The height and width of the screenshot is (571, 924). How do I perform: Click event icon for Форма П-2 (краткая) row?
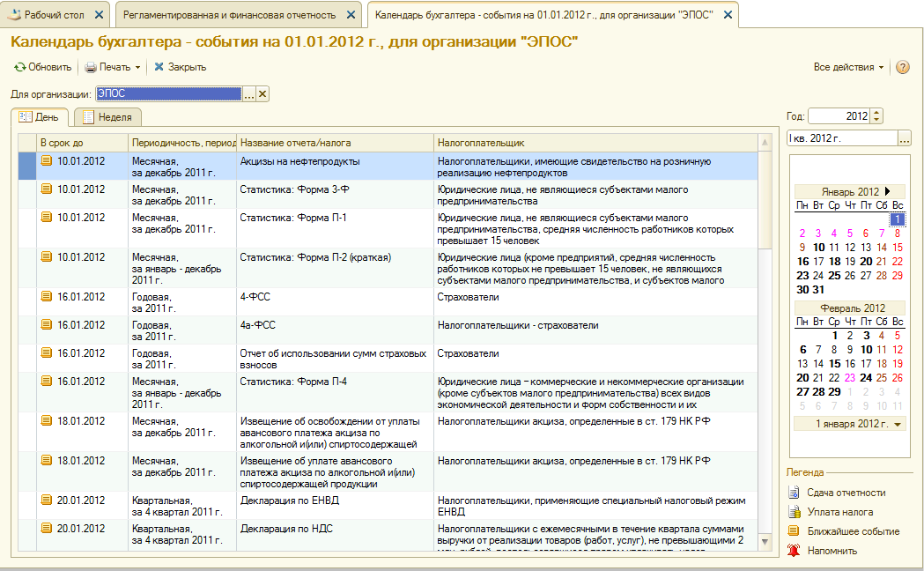click(x=47, y=257)
